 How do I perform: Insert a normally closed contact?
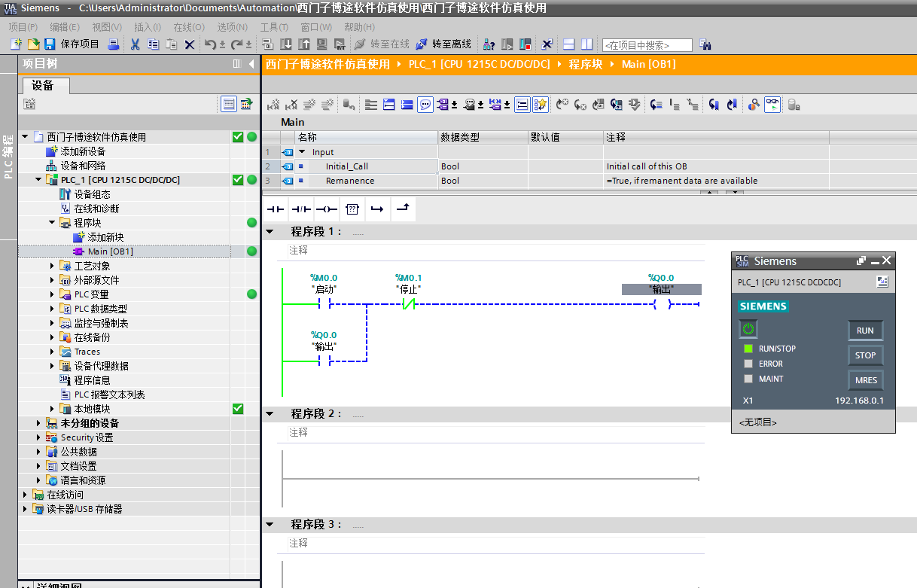click(301, 209)
